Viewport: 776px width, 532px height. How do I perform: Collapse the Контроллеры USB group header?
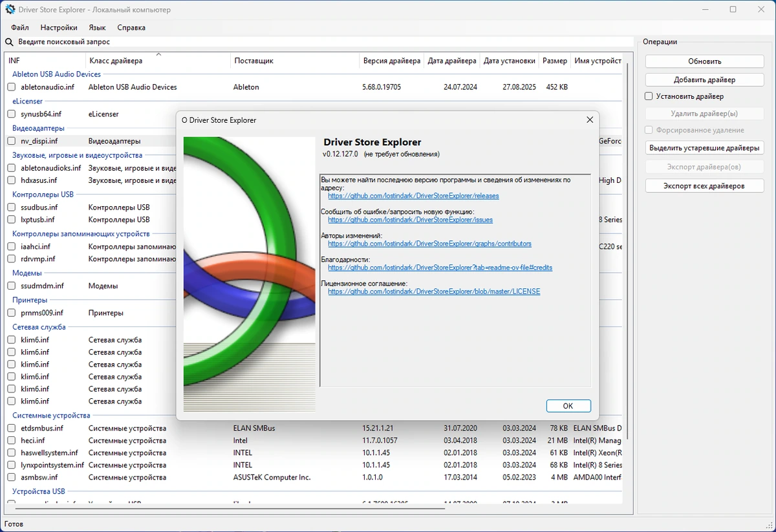coord(43,195)
